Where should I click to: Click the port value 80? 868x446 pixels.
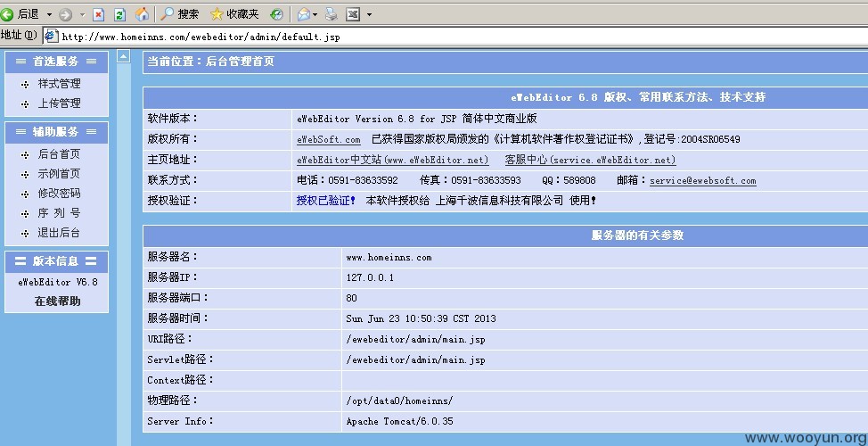(x=351, y=298)
